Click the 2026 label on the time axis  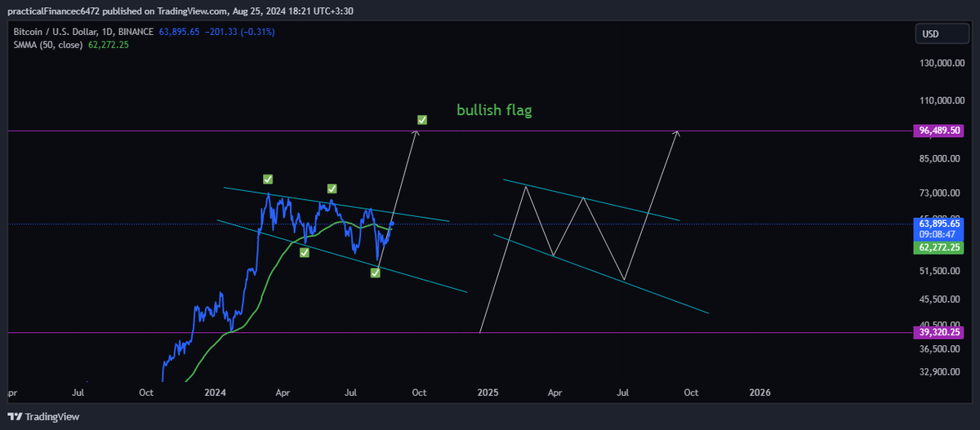click(759, 392)
